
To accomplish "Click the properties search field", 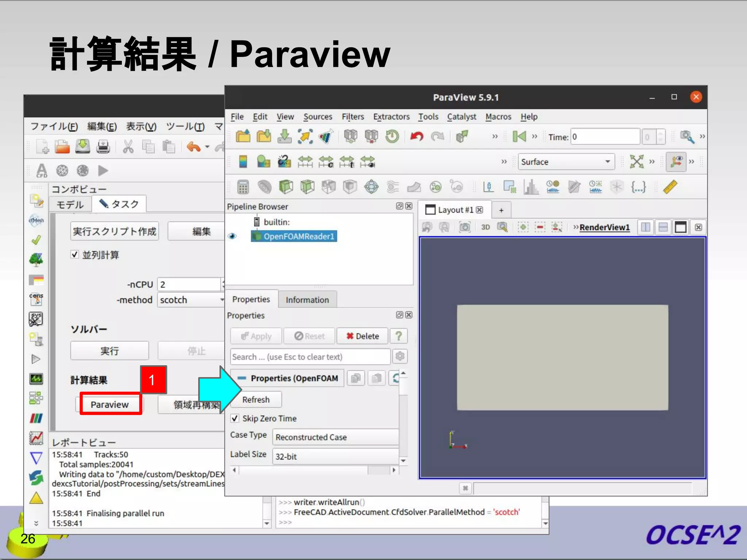I will [x=310, y=357].
